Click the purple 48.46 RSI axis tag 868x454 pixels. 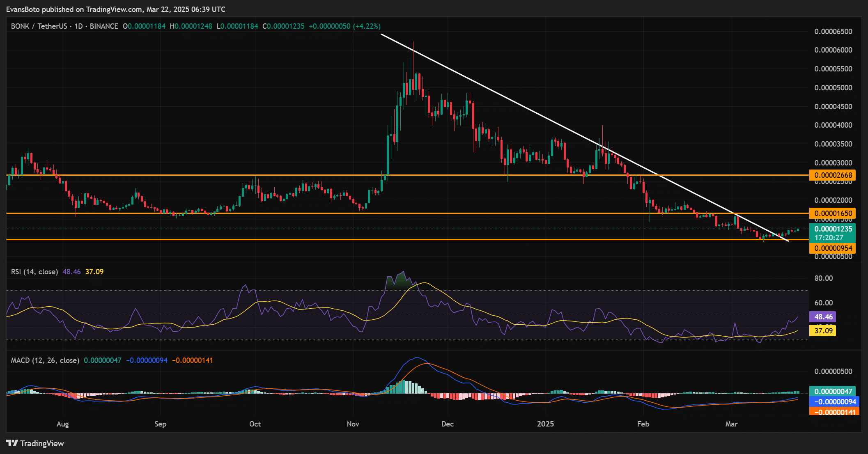coord(822,317)
